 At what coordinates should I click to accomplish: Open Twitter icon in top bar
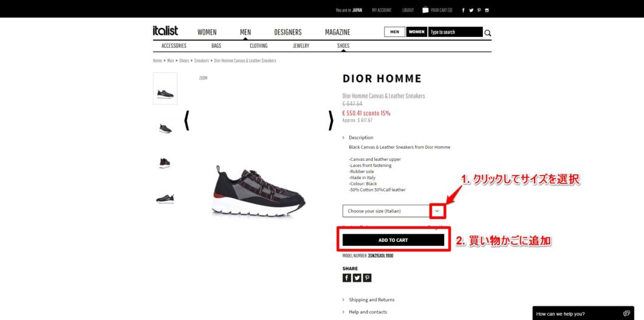pyautogui.click(x=471, y=10)
